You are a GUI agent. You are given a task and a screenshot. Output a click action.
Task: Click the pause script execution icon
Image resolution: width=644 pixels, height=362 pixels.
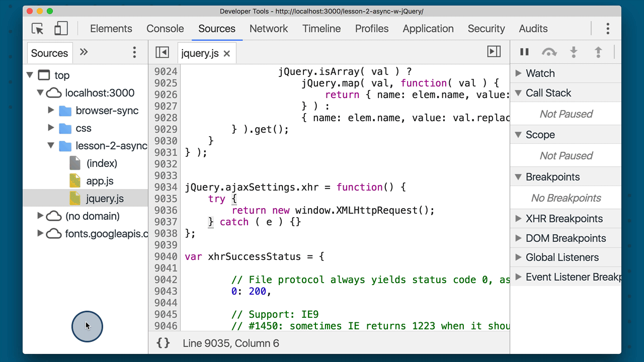pos(524,52)
